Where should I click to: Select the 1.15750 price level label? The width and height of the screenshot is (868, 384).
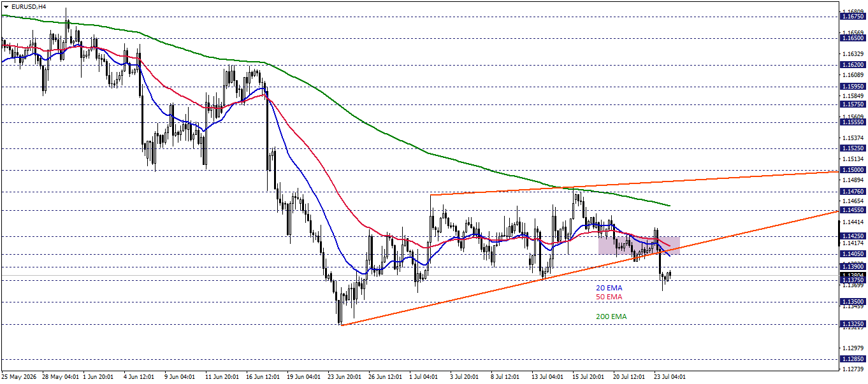(853, 104)
